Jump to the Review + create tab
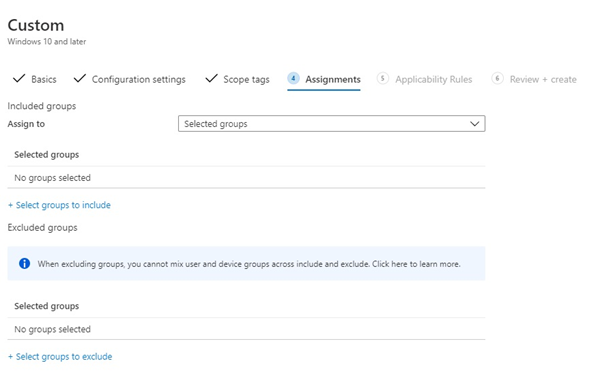This screenshot has height=376, width=598. [x=543, y=79]
